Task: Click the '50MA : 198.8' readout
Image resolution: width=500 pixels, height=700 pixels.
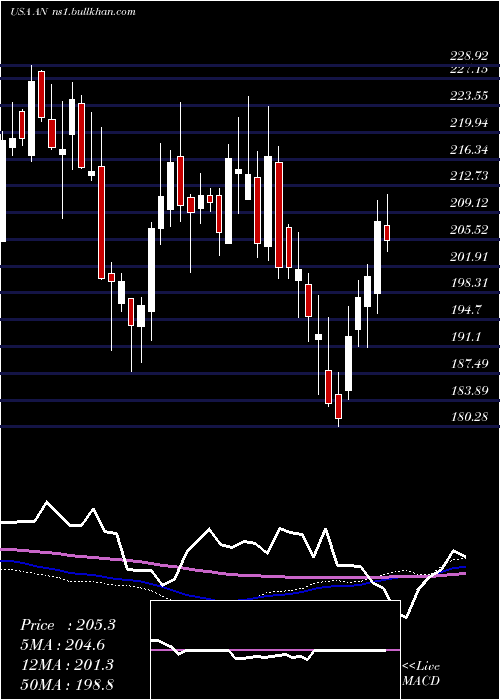Action: pos(68,685)
